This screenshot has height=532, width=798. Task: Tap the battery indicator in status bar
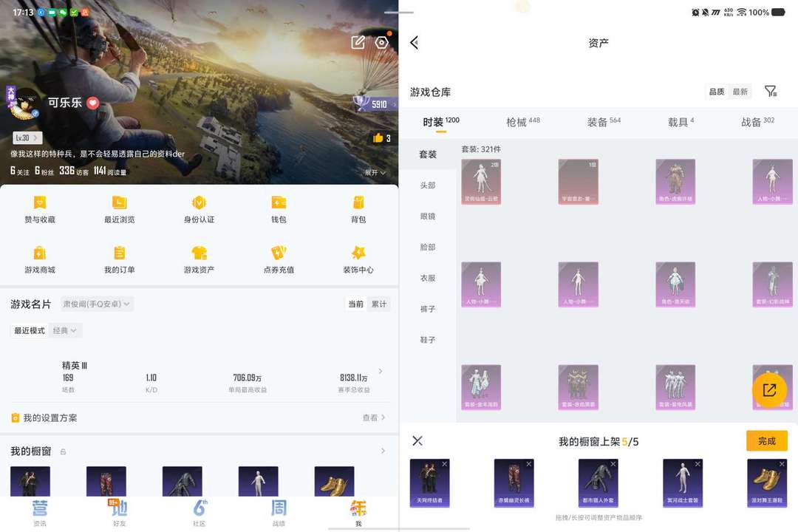[x=779, y=12]
